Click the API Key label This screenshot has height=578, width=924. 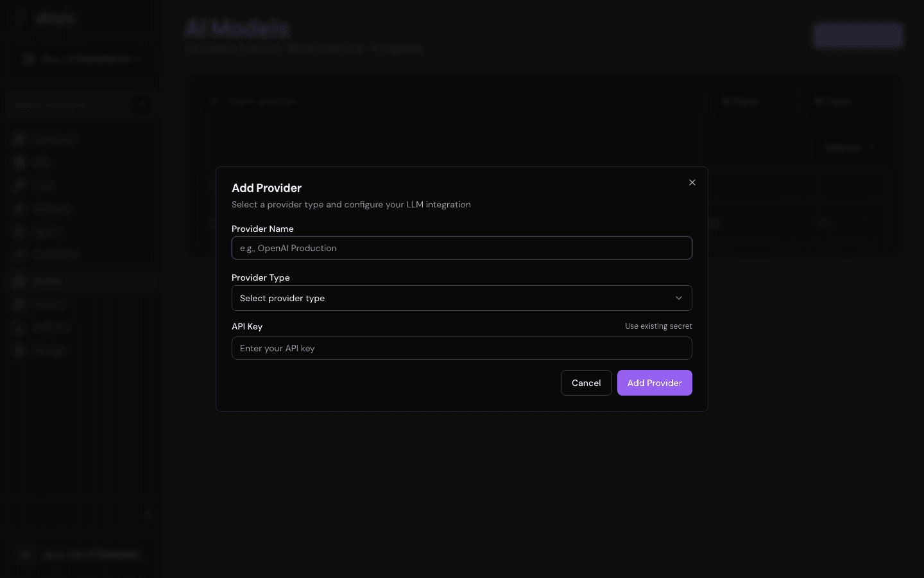(247, 326)
